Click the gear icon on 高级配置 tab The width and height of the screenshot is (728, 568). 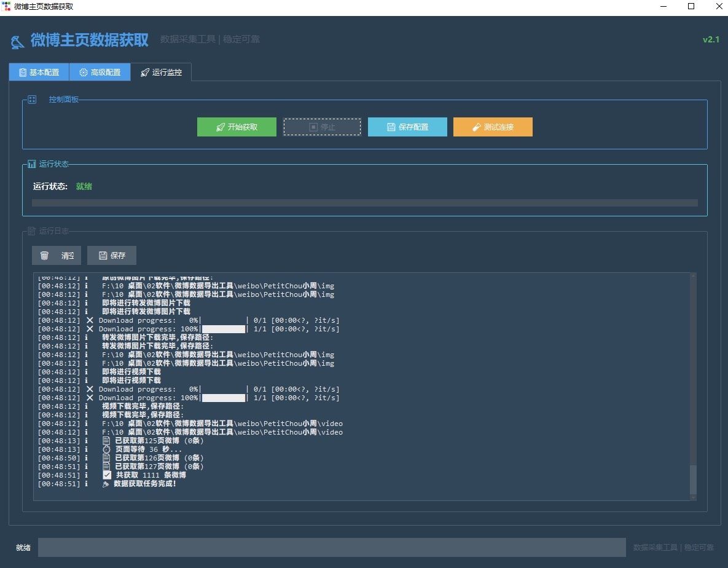coord(84,73)
